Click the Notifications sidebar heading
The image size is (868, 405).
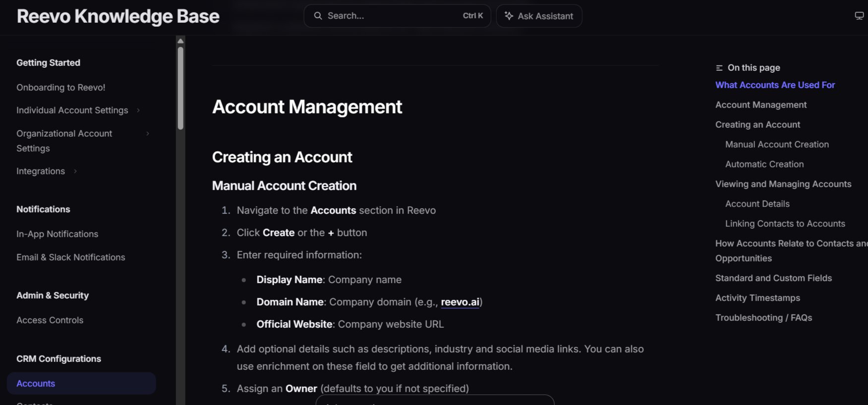(x=44, y=209)
